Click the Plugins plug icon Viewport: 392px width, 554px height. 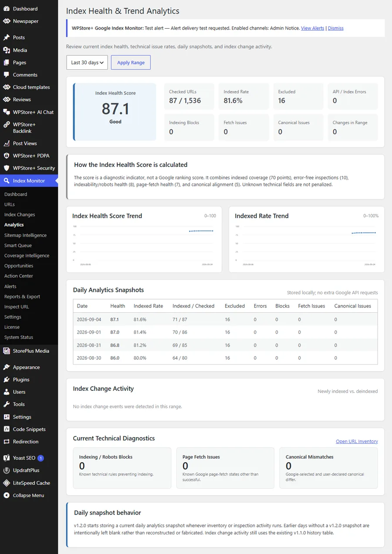coord(7,379)
